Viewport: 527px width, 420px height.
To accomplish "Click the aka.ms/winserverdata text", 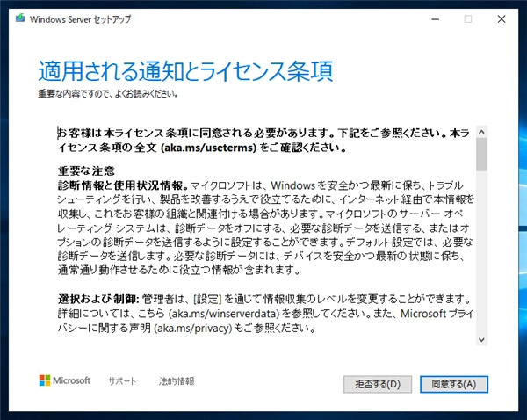I will (223, 314).
